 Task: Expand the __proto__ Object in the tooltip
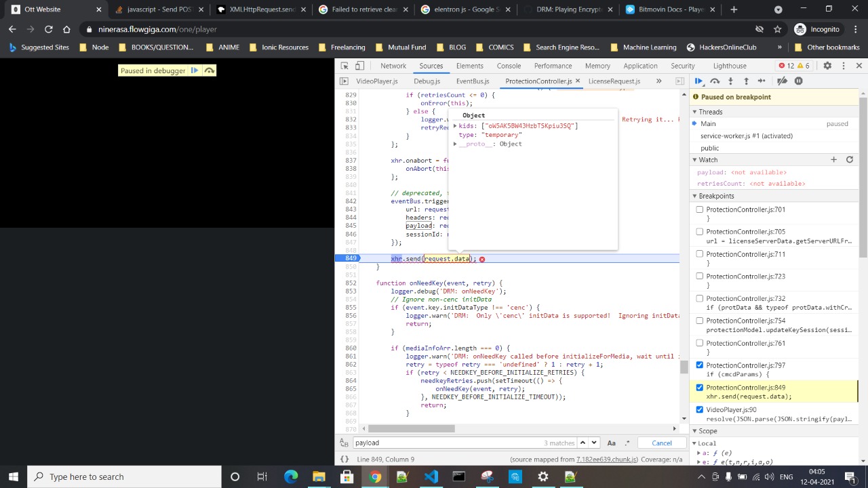click(x=455, y=144)
